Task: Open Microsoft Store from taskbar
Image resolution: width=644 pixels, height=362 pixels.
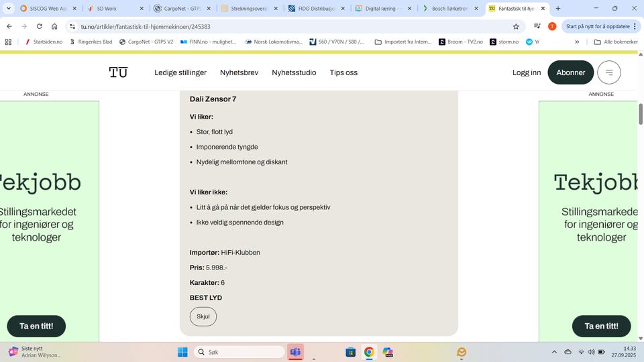Action: pyautogui.click(x=350, y=352)
